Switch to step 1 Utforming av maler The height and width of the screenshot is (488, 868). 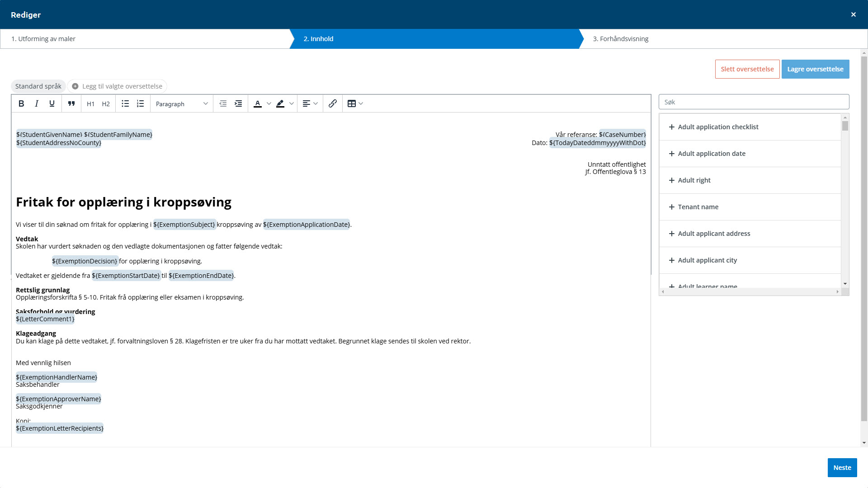(x=43, y=39)
